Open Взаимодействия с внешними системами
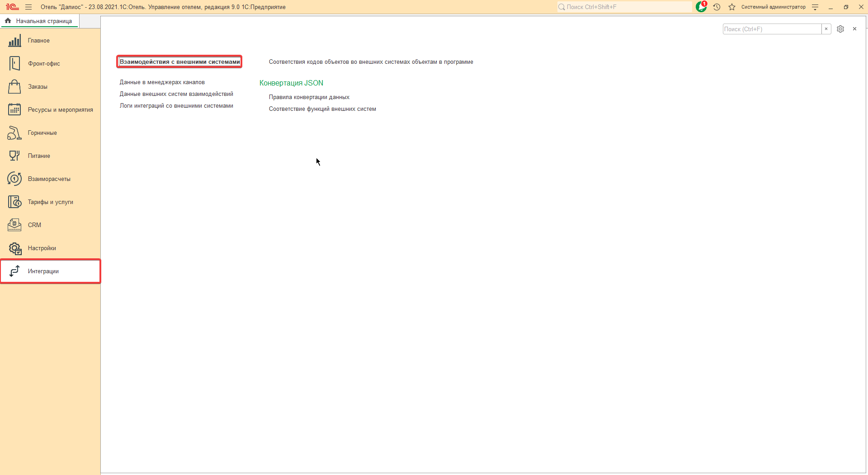Image resolution: width=868 pixels, height=475 pixels. (179, 62)
